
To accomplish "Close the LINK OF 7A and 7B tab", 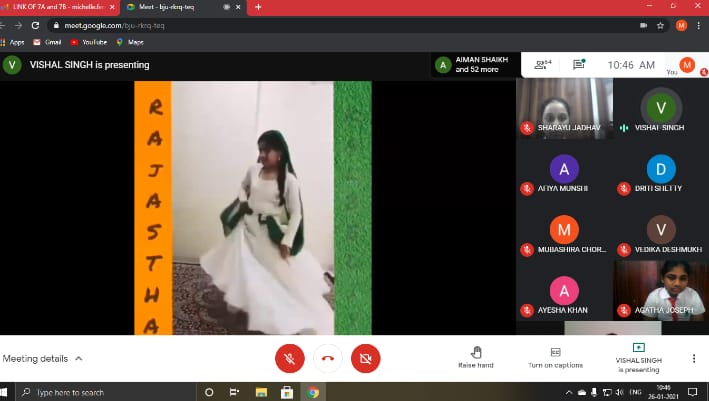I will pyautogui.click(x=112, y=7).
